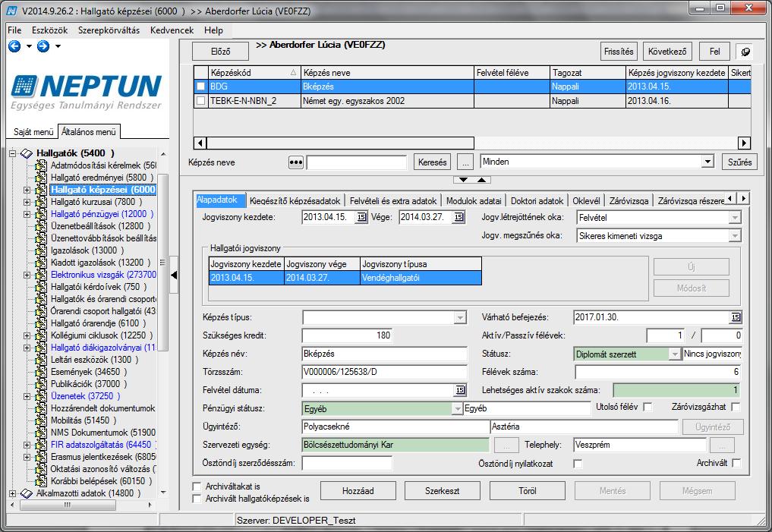
Task: Open the Pénzügyi státusz dropdown
Action: (457, 409)
